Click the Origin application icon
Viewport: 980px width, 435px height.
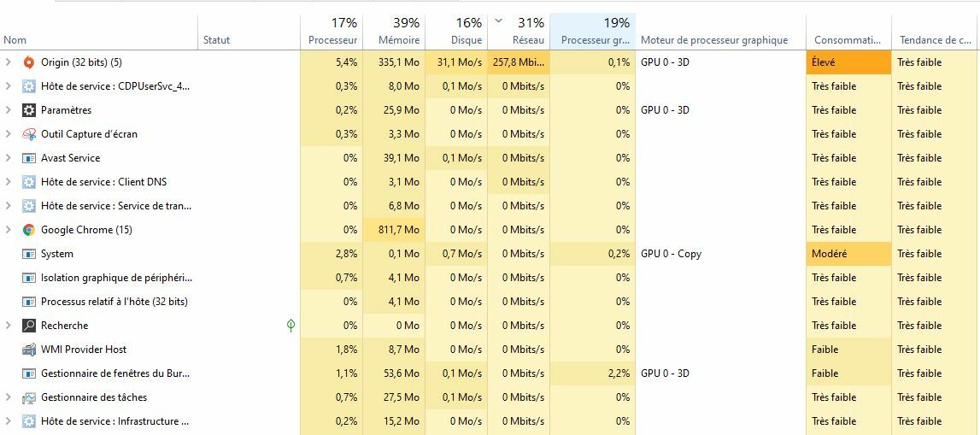[28, 62]
